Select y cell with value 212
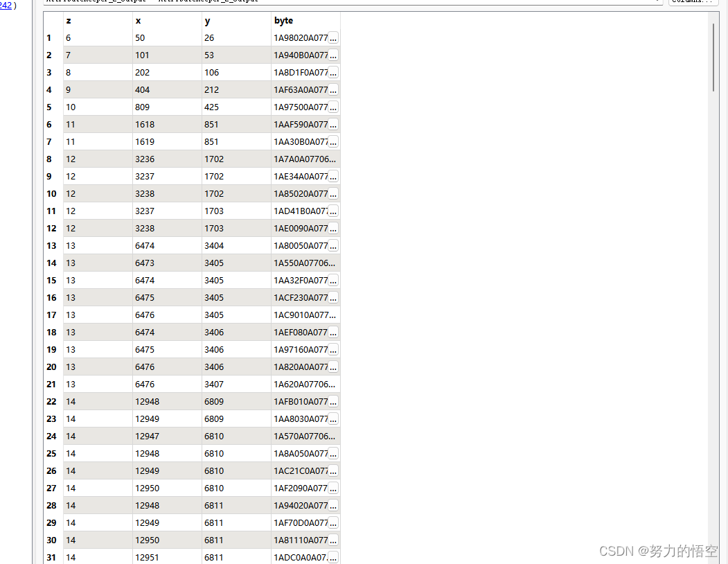 [x=236, y=89]
